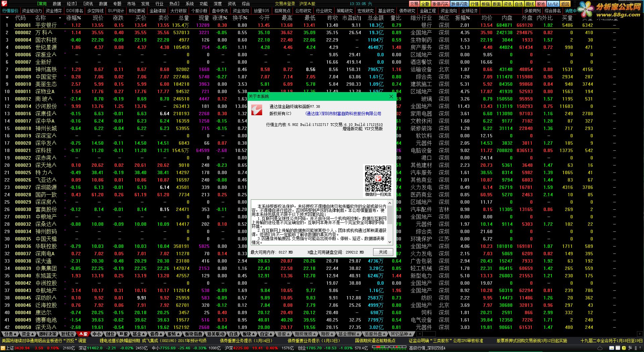The height and width of the screenshot is (352, 644).
Task: Click the 涨停闪买 toolbar button
Action: coord(440,4)
